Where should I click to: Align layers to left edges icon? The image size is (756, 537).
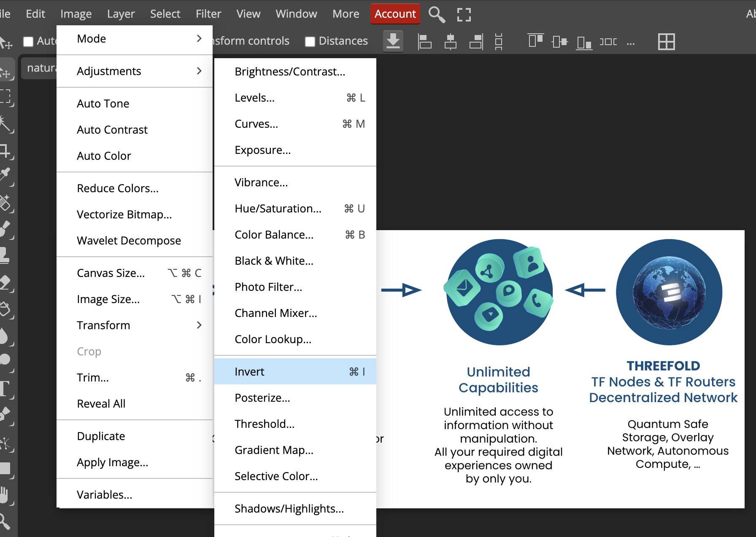coord(424,42)
